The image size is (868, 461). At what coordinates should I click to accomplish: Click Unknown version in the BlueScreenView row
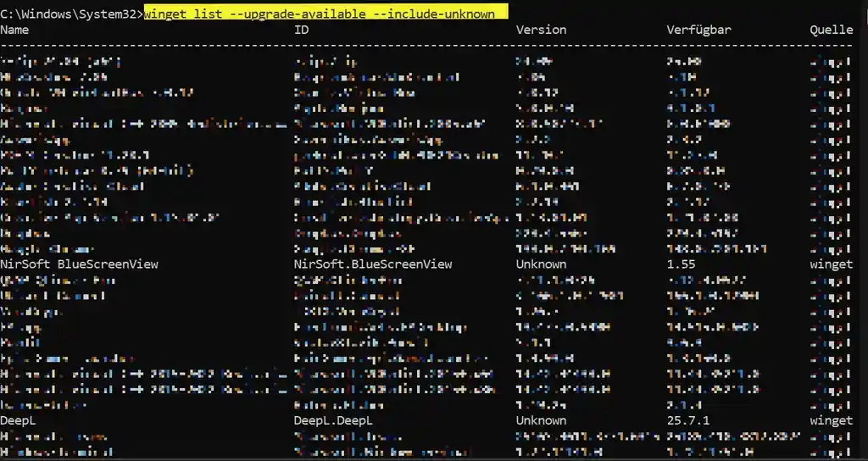[x=541, y=264]
